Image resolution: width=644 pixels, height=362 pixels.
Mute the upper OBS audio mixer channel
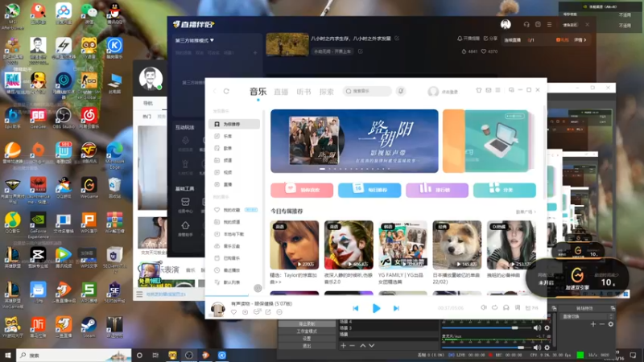tap(537, 328)
